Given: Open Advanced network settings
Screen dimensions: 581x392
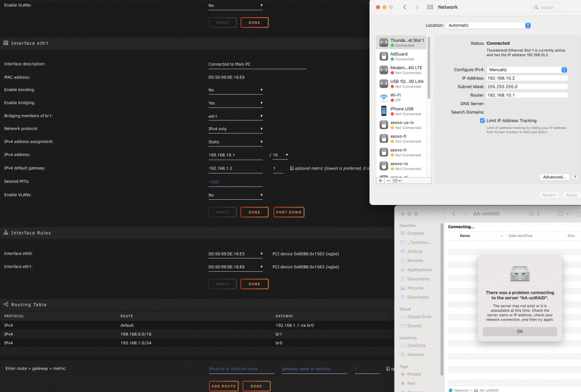Looking at the screenshot, I should click(x=554, y=177).
